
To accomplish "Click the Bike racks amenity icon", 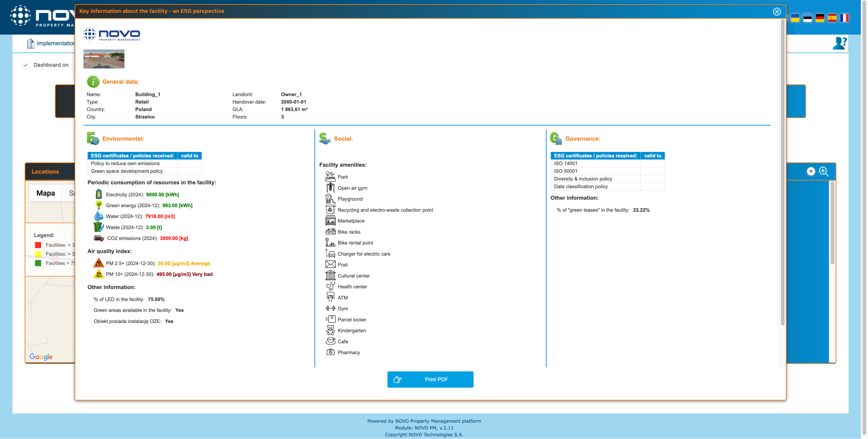I will 330,232.
